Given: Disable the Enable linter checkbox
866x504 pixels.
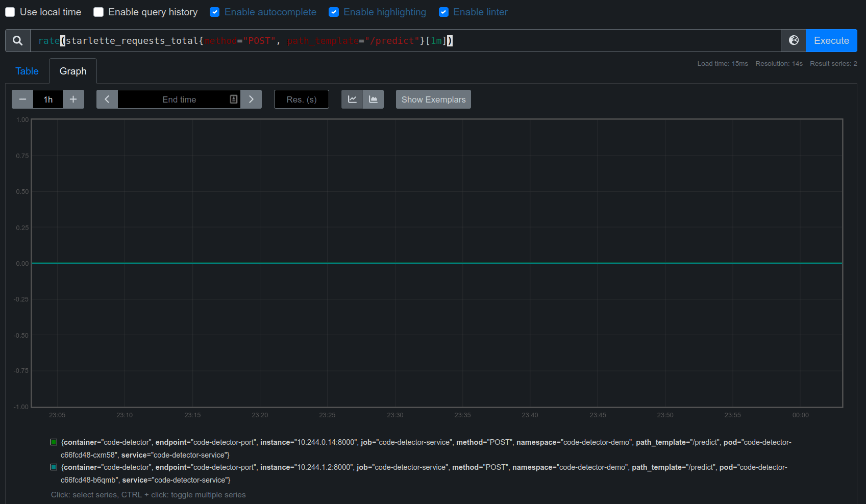Looking at the screenshot, I should click(x=443, y=11).
